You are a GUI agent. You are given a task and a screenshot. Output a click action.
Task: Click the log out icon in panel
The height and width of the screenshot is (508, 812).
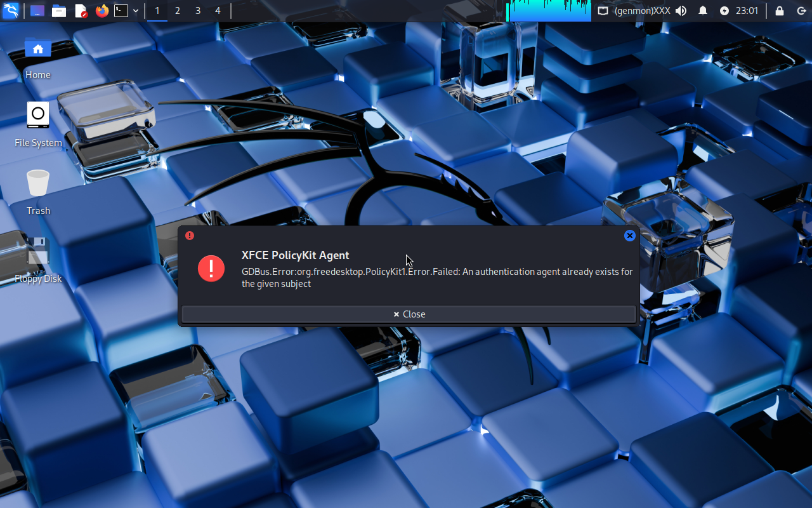(x=801, y=11)
